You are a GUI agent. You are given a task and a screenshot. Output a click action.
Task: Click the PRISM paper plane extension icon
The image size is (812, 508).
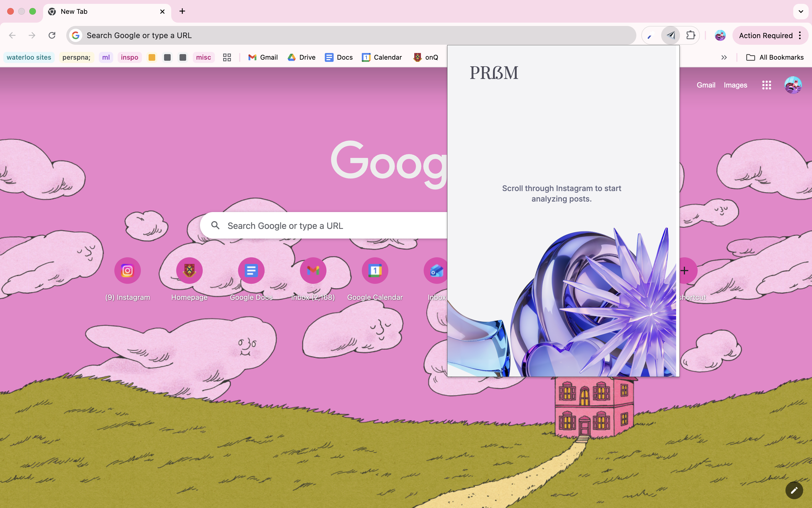(671, 35)
